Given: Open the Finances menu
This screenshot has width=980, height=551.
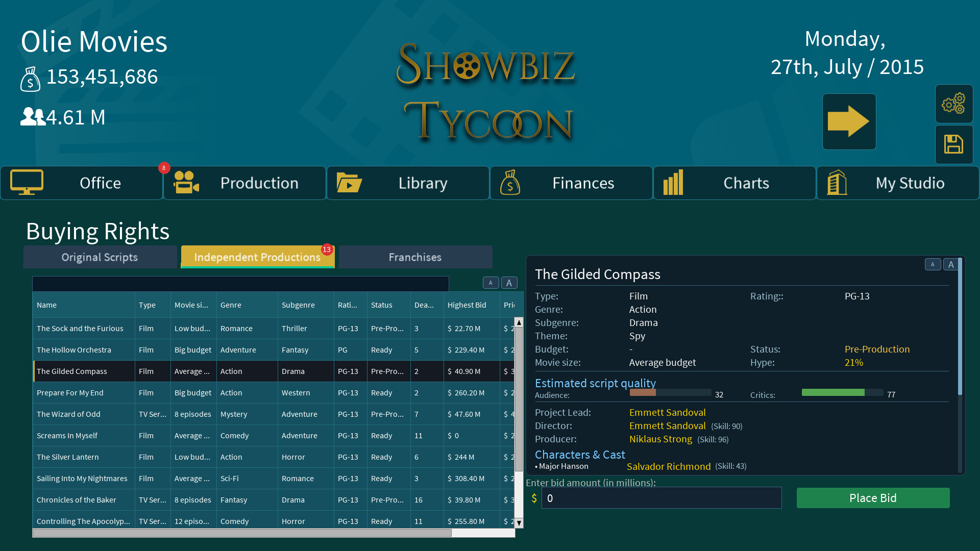Looking at the screenshot, I should tap(572, 183).
